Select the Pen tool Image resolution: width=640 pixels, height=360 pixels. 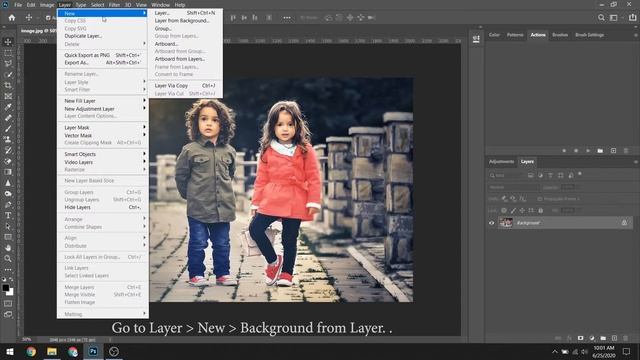tap(8, 204)
